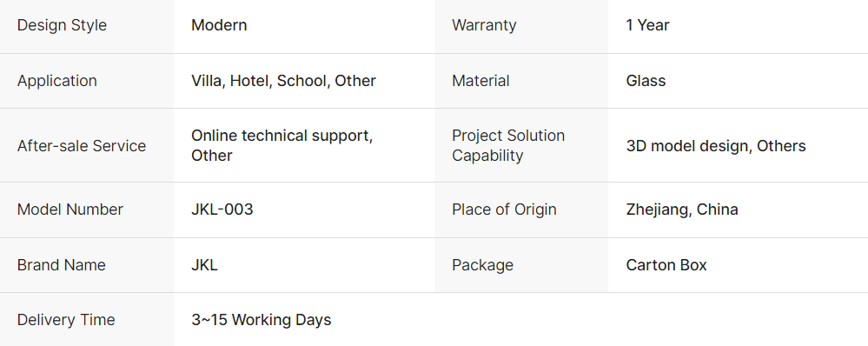Select the 3D model design, Others value
Image resolution: width=868 pixels, height=346 pixels.
click(716, 146)
